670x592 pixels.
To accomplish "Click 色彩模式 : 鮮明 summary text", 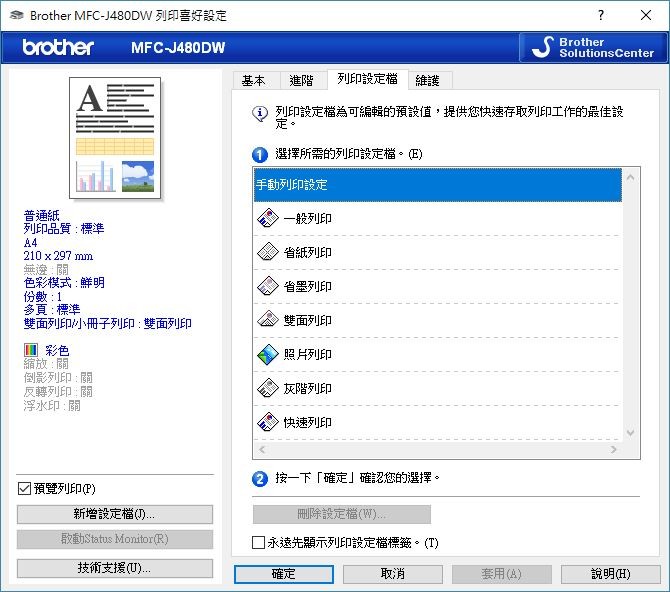I will (x=64, y=283).
